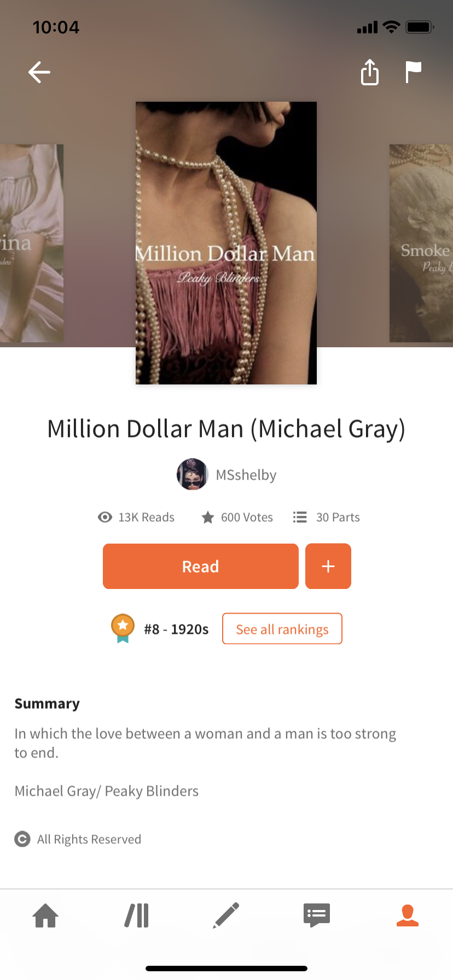Tap the 600 Votes star
The image size is (453, 980).
[x=208, y=517]
